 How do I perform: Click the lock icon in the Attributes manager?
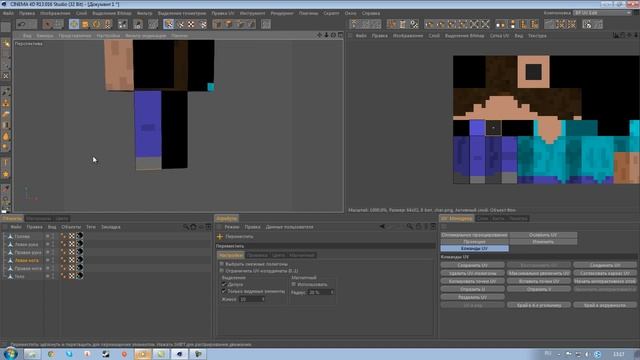click(418, 227)
